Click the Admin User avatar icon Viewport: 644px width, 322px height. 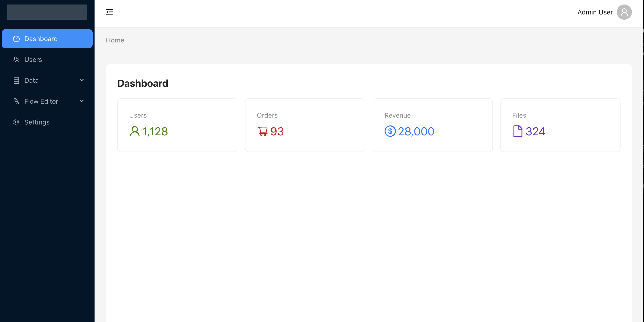(x=624, y=12)
